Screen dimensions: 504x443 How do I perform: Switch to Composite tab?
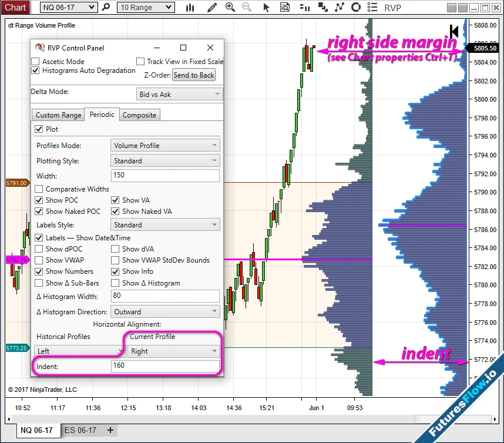[x=139, y=115]
